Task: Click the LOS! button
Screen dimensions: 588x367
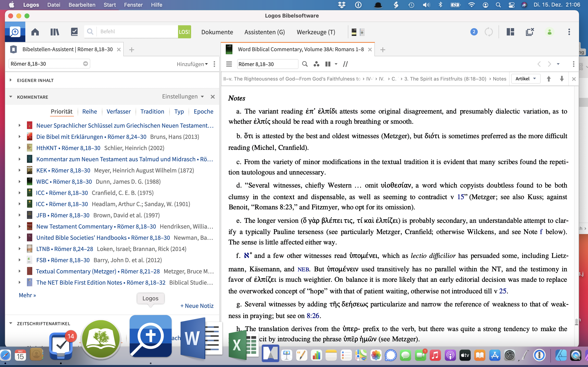Action: coord(184,32)
